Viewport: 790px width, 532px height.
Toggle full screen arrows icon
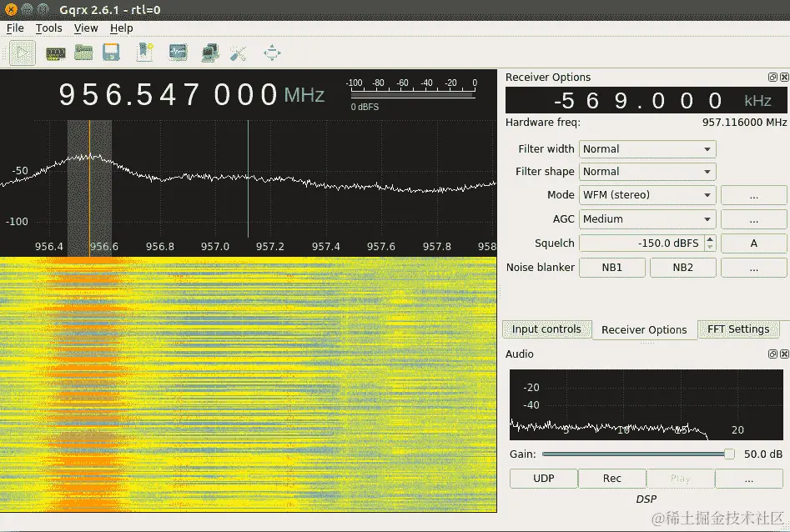pyautogui.click(x=272, y=53)
